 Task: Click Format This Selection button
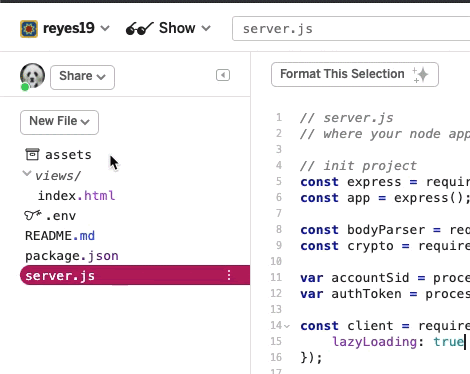click(355, 74)
